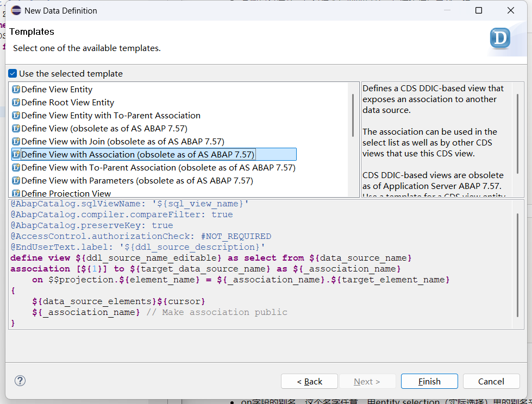
Task: Uncheck Use the selected template
Action: (x=12, y=73)
